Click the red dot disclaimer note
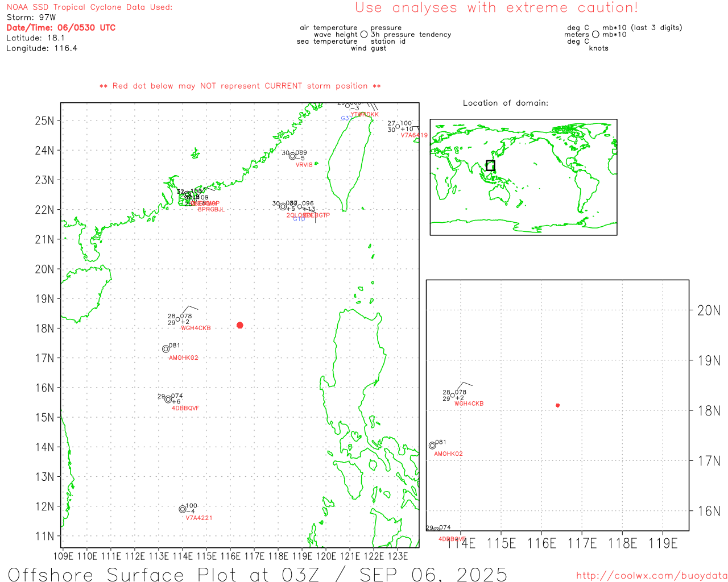This screenshot has height=582, width=728. pyautogui.click(x=240, y=86)
